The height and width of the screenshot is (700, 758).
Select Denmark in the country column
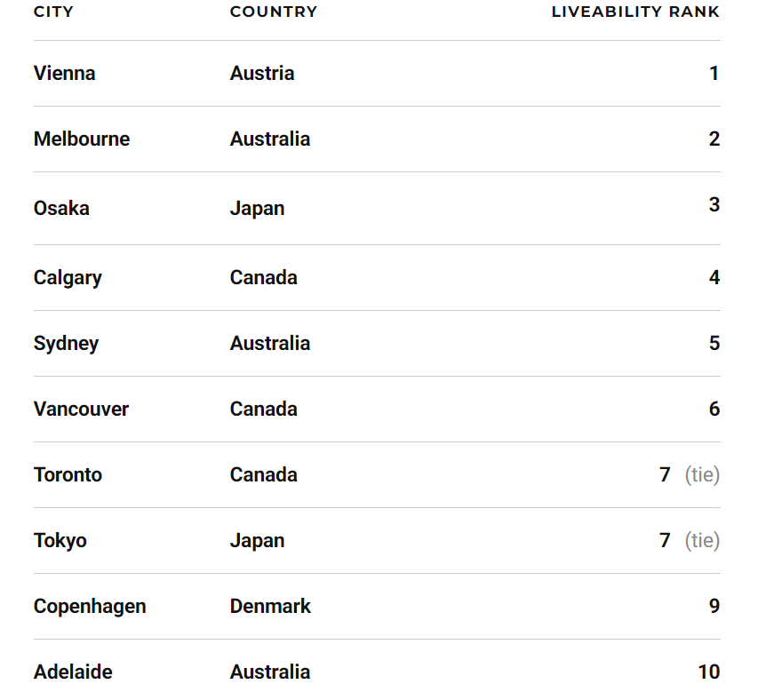tap(270, 606)
